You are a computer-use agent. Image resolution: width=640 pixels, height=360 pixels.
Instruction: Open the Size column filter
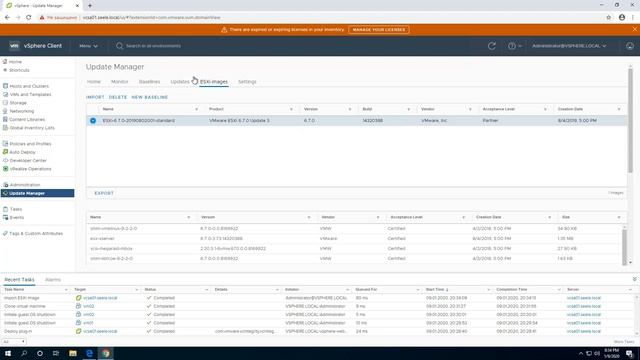(619, 217)
